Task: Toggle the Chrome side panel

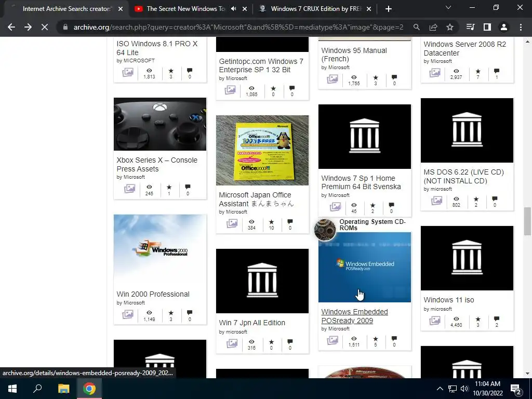Action: (x=487, y=27)
